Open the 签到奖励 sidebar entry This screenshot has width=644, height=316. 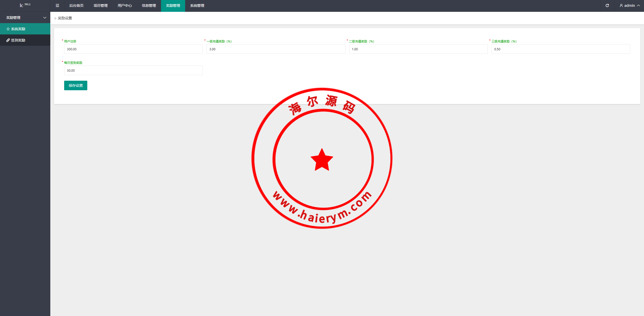pos(18,40)
